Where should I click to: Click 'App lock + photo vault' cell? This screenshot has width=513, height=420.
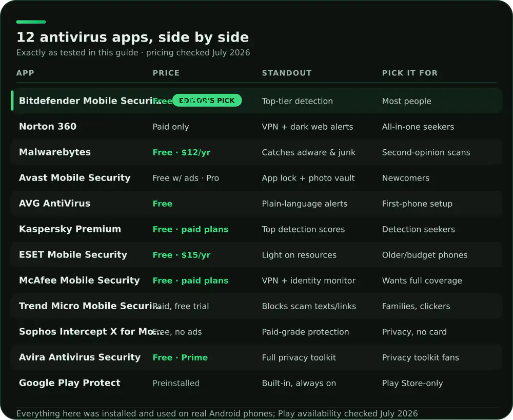point(308,178)
